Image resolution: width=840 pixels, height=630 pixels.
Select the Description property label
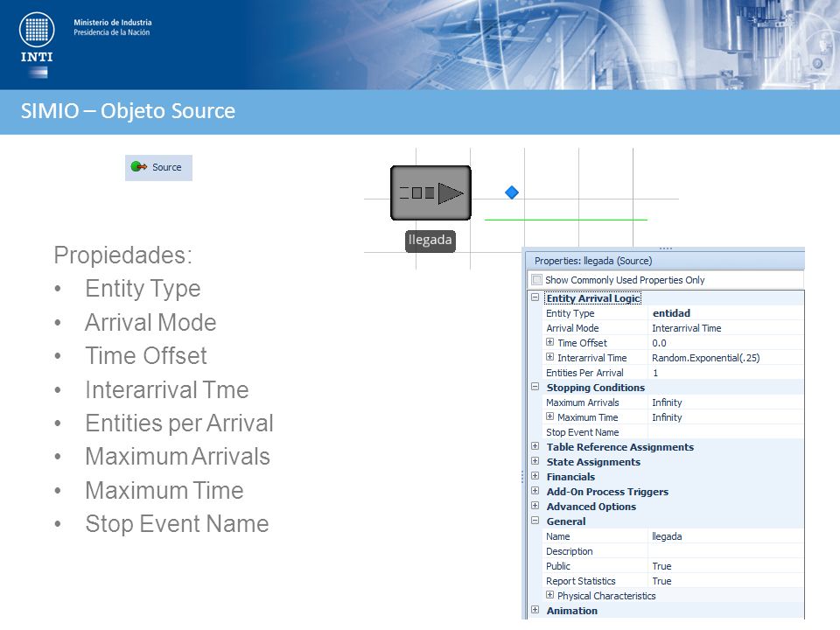[569, 551]
